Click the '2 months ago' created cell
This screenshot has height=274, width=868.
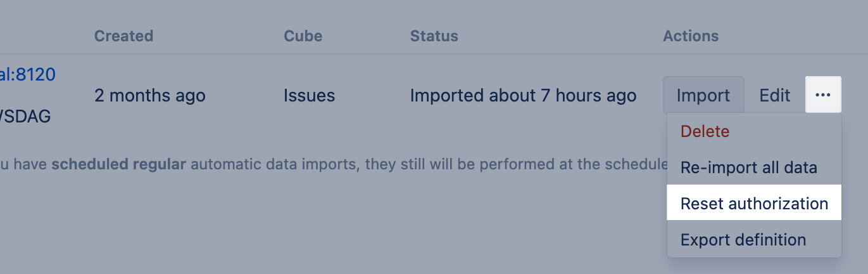[x=149, y=96]
